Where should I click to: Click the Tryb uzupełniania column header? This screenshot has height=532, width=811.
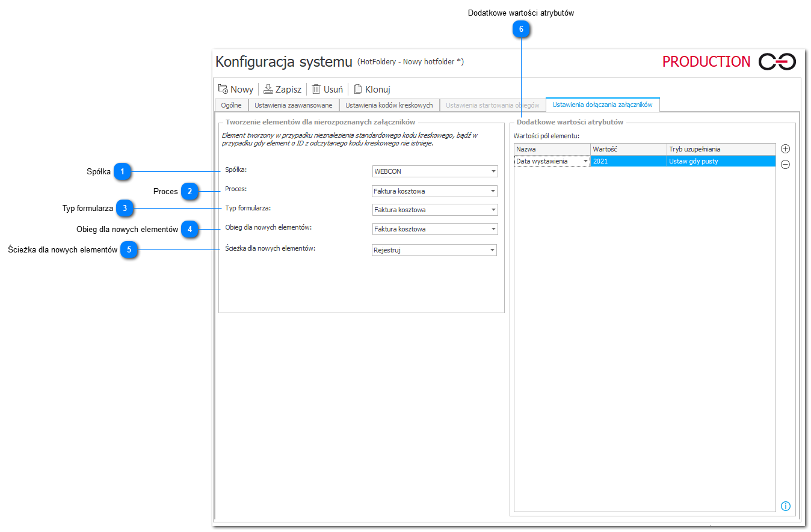click(x=721, y=149)
